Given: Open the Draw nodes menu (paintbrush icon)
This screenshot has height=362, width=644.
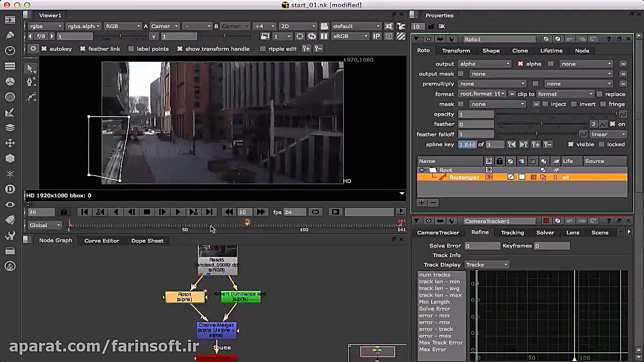Looking at the screenshot, I should (10, 35).
